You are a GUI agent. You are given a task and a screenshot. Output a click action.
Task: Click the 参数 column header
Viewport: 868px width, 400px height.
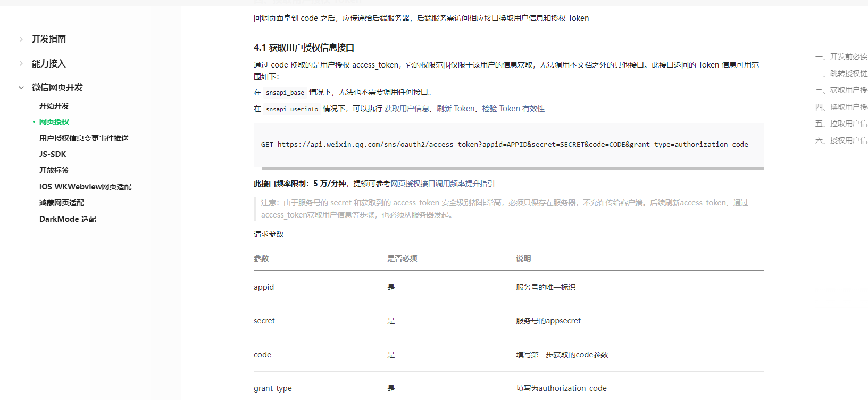(261, 259)
